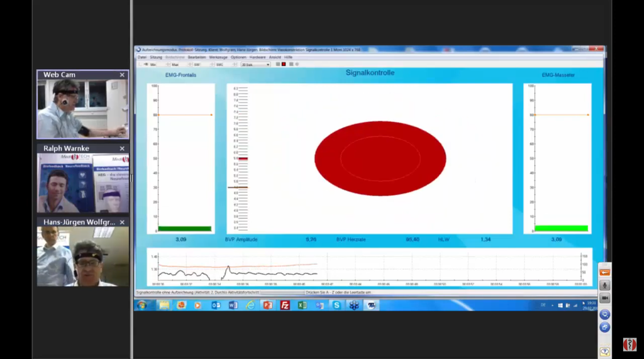Image resolution: width=644 pixels, height=359 pixels.
Task: Toggle the camera in side panel
Action: [604, 298]
